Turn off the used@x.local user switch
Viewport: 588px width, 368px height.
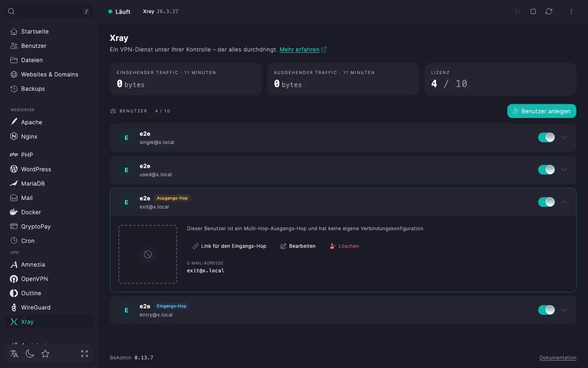(x=546, y=170)
